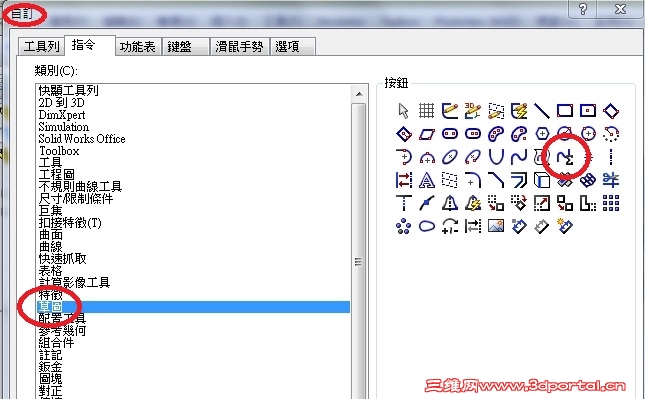Select the Straight Slot icon
This screenshot has height=399, width=645.
(x=450, y=134)
